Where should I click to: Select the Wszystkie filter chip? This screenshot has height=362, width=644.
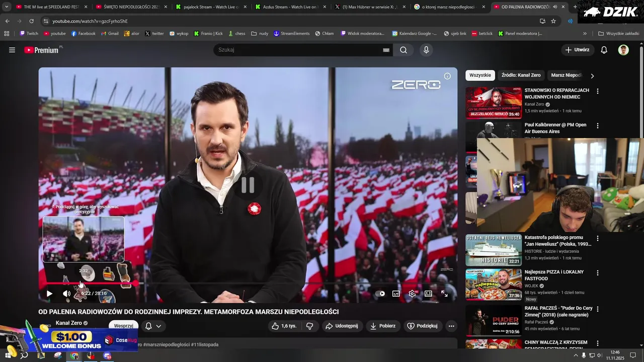[x=480, y=75]
